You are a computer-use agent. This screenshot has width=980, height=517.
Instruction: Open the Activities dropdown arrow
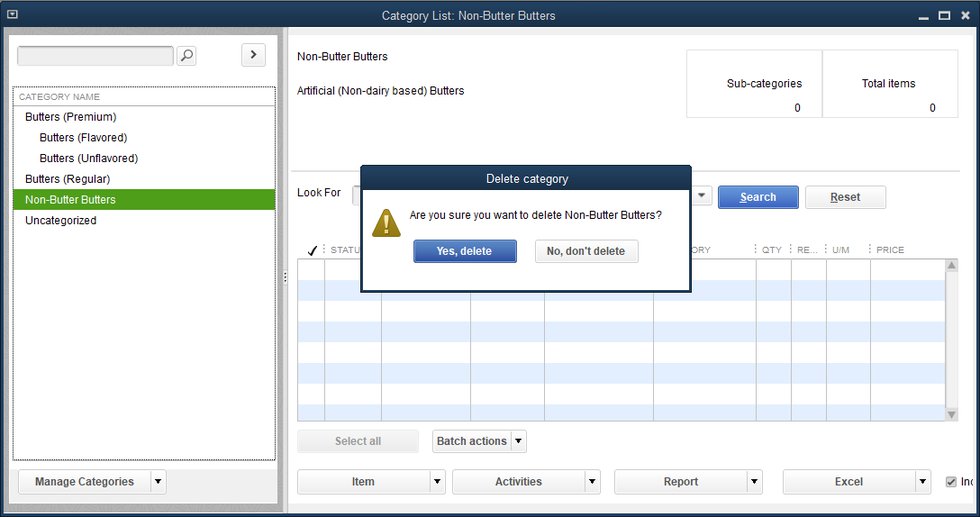tap(592, 482)
